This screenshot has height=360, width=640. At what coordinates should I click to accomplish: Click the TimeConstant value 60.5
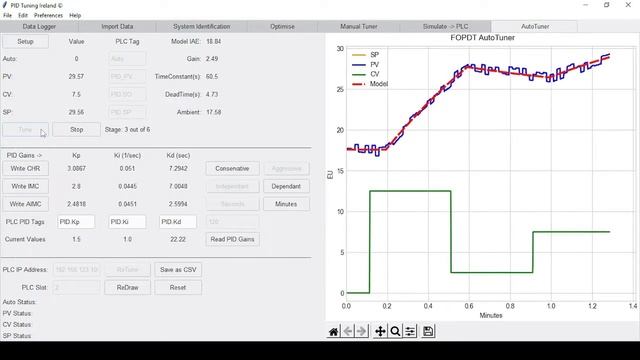click(x=212, y=77)
